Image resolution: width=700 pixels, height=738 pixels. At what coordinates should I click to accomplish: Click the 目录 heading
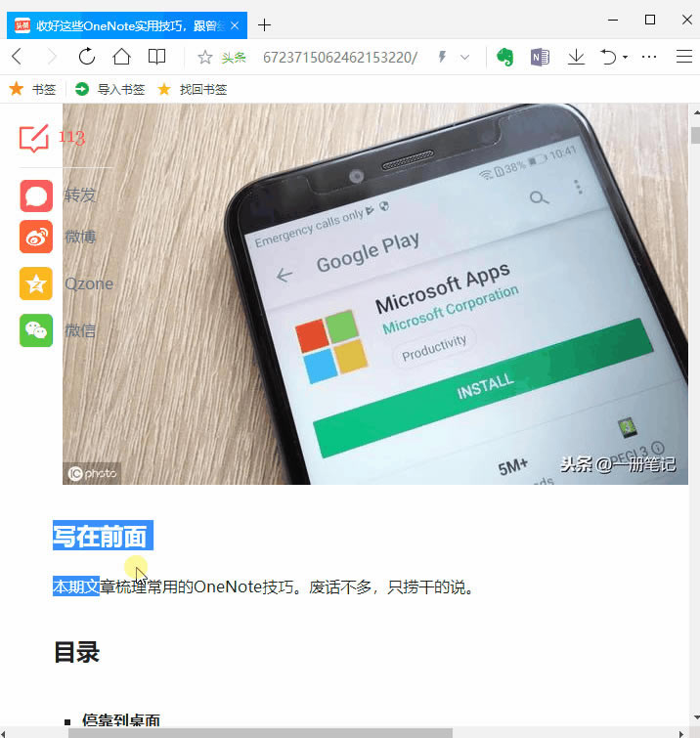[x=76, y=652]
